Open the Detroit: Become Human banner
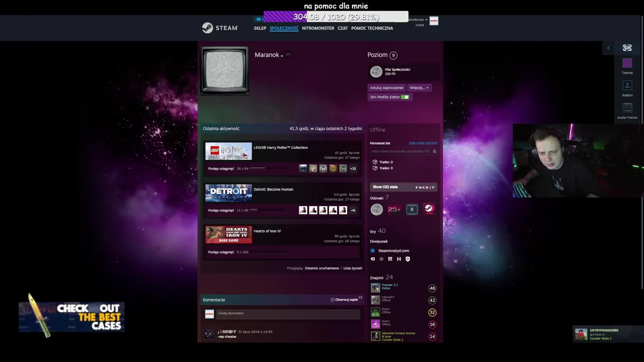The height and width of the screenshot is (362, 644). (x=228, y=193)
